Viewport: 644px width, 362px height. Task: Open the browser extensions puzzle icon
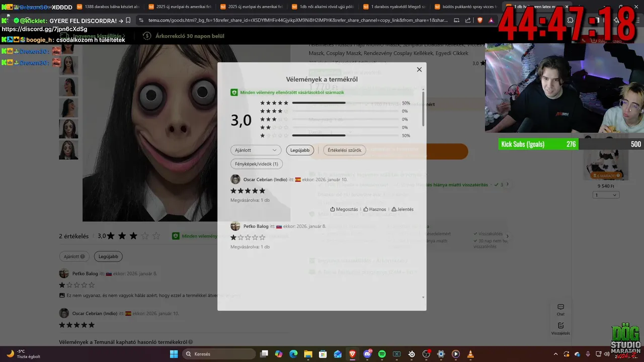pyautogui.click(x=570, y=20)
